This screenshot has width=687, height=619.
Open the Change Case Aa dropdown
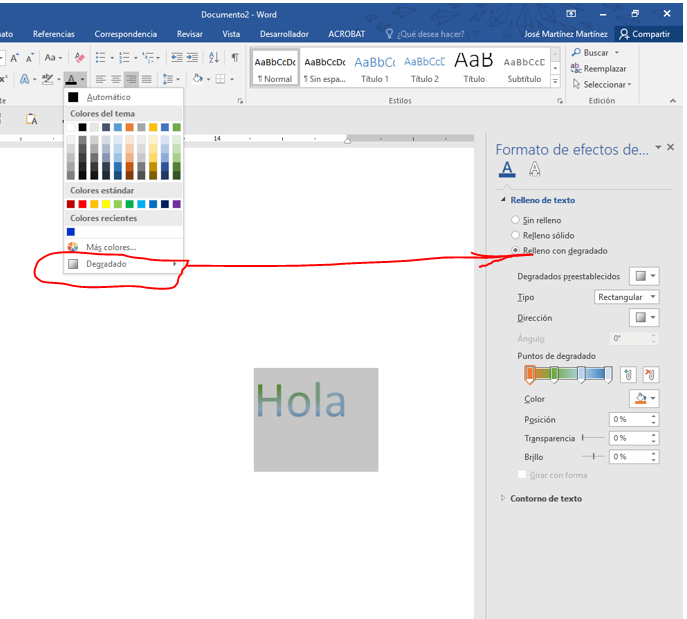pyautogui.click(x=53, y=57)
